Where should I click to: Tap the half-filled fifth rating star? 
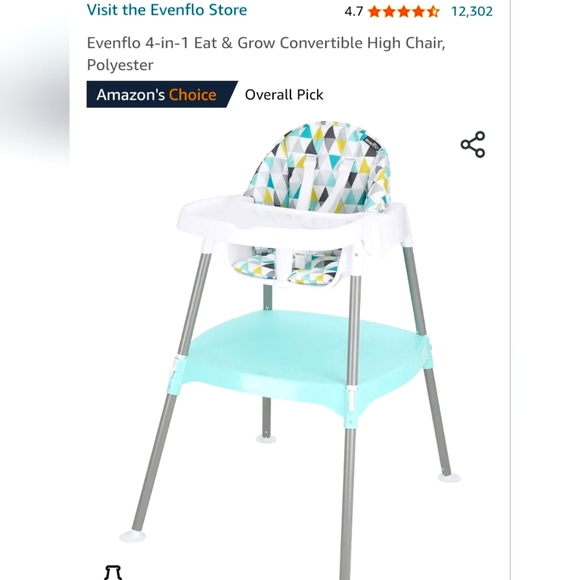pyautogui.click(x=433, y=11)
